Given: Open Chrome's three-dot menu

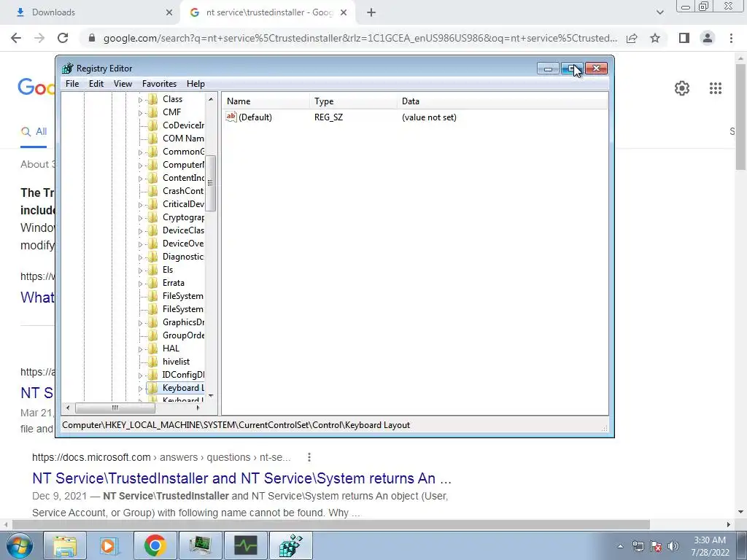Looking at the screenshot, I should point(731,38).
